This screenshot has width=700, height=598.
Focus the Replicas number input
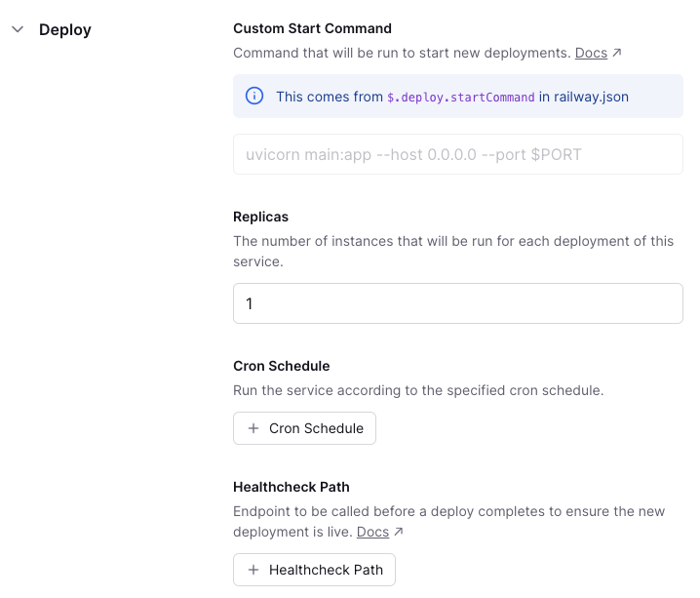tap(457, 303)
